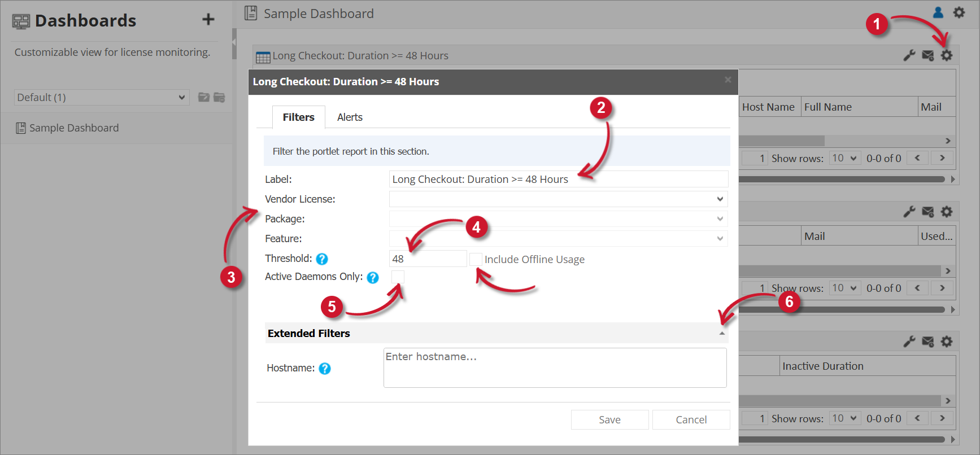The width and height of the screenshot is (980, 455).
Task: Click the Hostname help question icon
Action: (x=325, y=369)
